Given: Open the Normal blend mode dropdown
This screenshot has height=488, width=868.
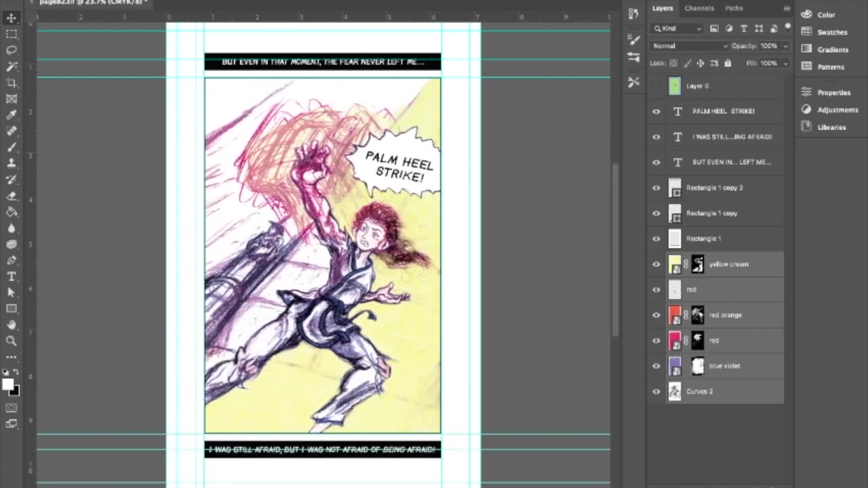Looking at the screenshot, I should (x=689, y=46).
